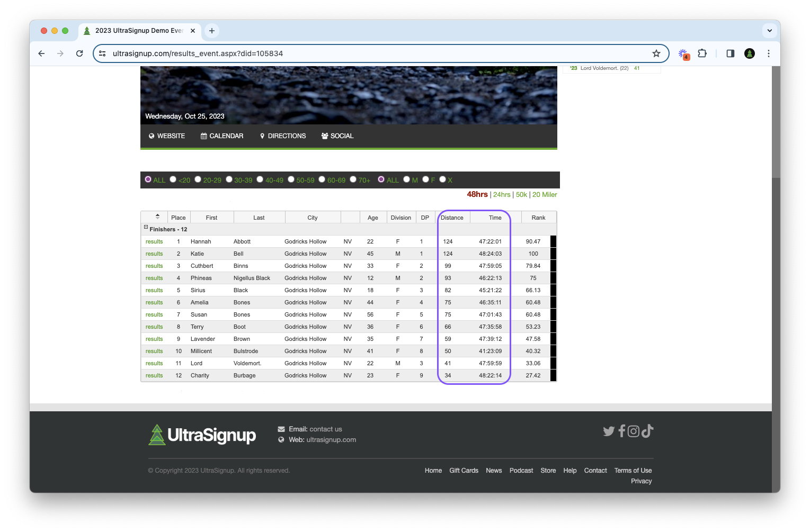Image resolution: width=810 pixels, height=532 pixels.
Task: Open a new browser tab
Action: coord(212,31)
